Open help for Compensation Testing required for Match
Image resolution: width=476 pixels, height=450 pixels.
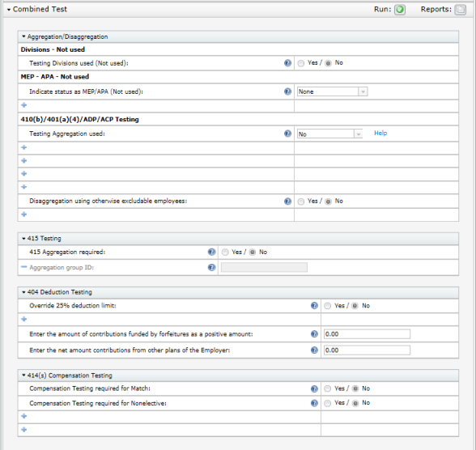click(x=314, y=388)
